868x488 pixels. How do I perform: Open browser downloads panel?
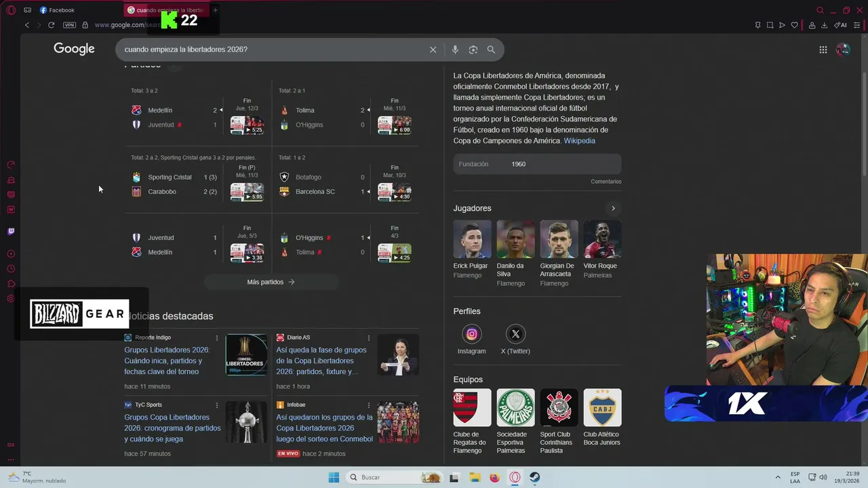coord(824,25)
